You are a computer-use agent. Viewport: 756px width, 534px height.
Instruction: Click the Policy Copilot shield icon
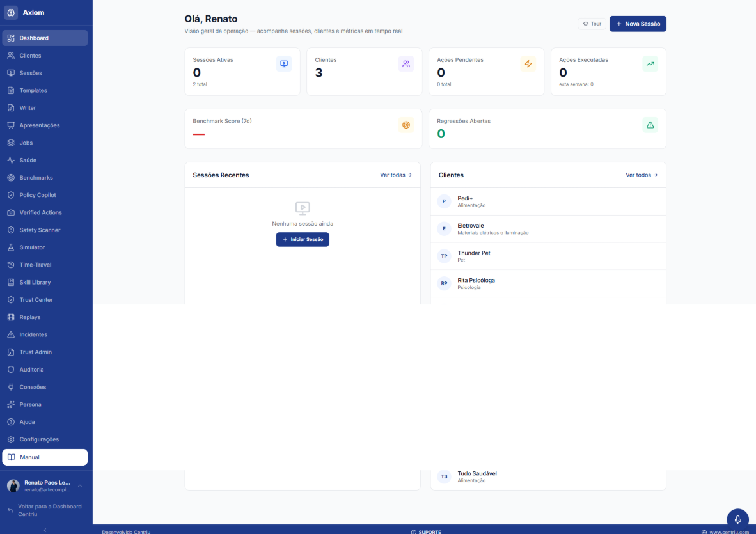point(11,195)
